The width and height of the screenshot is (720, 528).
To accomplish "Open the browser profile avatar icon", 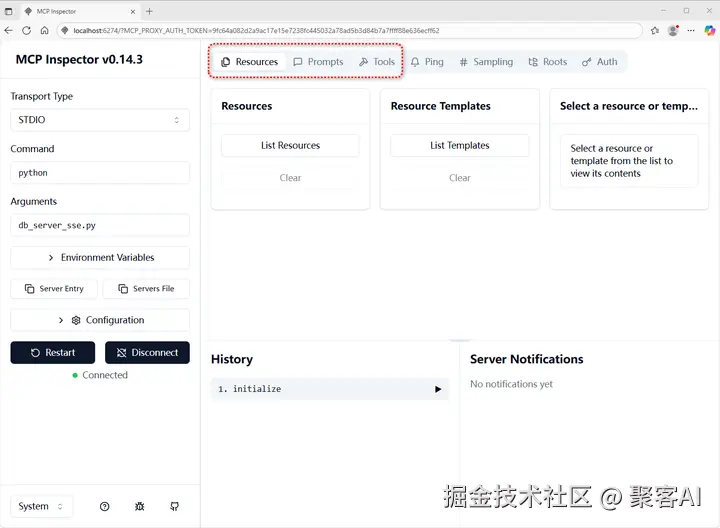I will click(673, 31).
